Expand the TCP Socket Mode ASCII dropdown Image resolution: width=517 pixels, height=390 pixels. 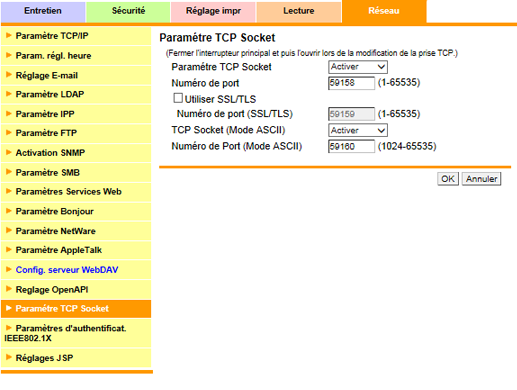click(x=358, y=130)
